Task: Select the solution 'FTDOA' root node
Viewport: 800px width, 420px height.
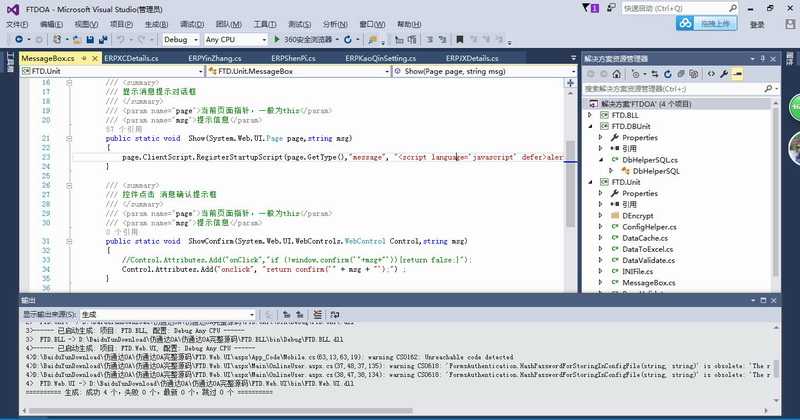Action: pos(646,104)
